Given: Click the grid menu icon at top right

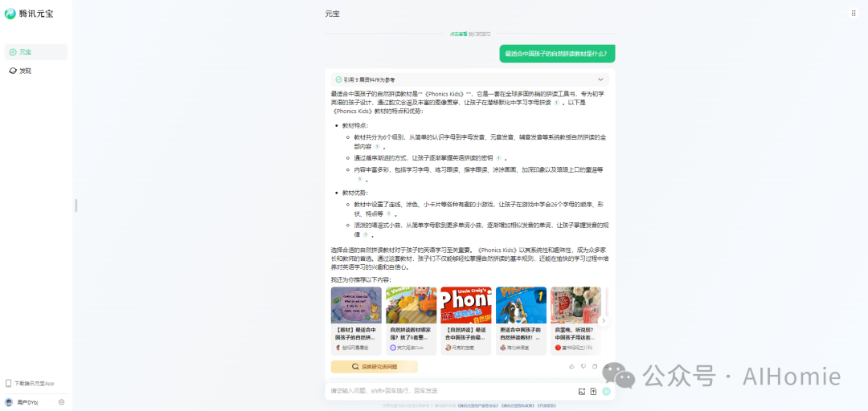Looking at the screenshot, I should pyautogui.click(x=853, y=14).
